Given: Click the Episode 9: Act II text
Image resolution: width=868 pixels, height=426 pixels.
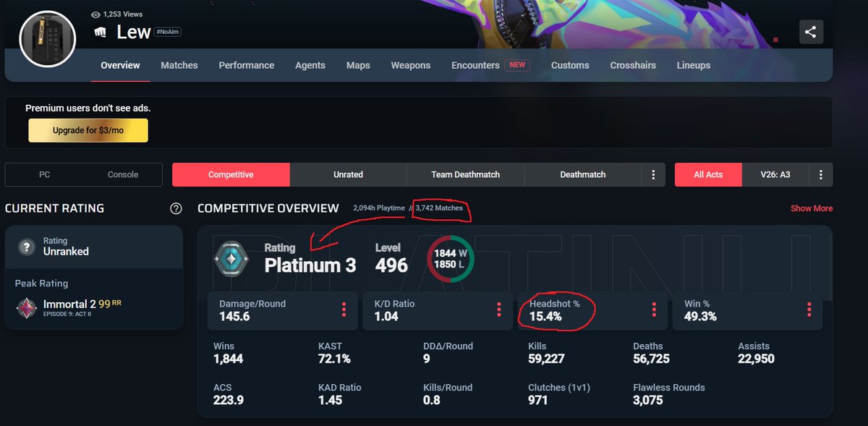Looking at the screenshot, I should 68,316.
